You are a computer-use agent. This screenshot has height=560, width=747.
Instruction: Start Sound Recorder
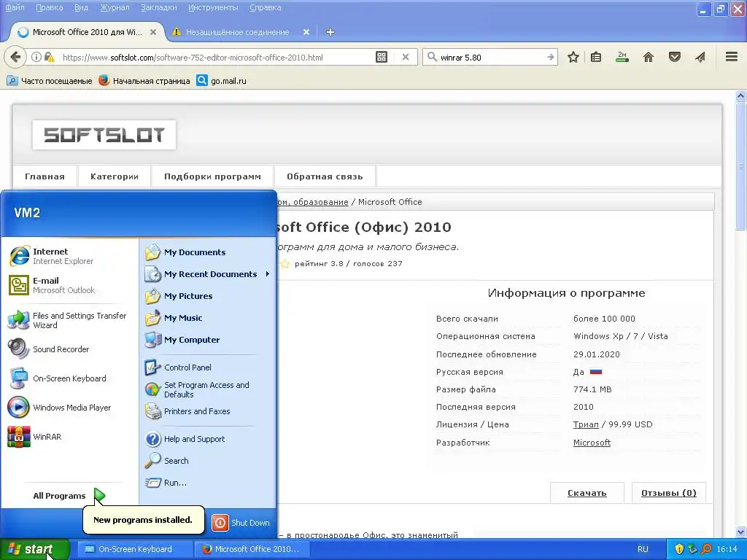(x=49, y=349)
